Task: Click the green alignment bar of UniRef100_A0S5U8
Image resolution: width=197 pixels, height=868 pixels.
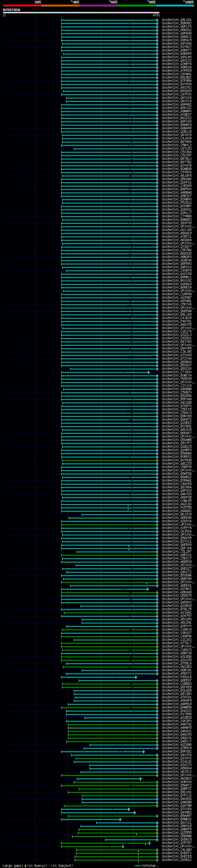Action: (x=110, y=460)
